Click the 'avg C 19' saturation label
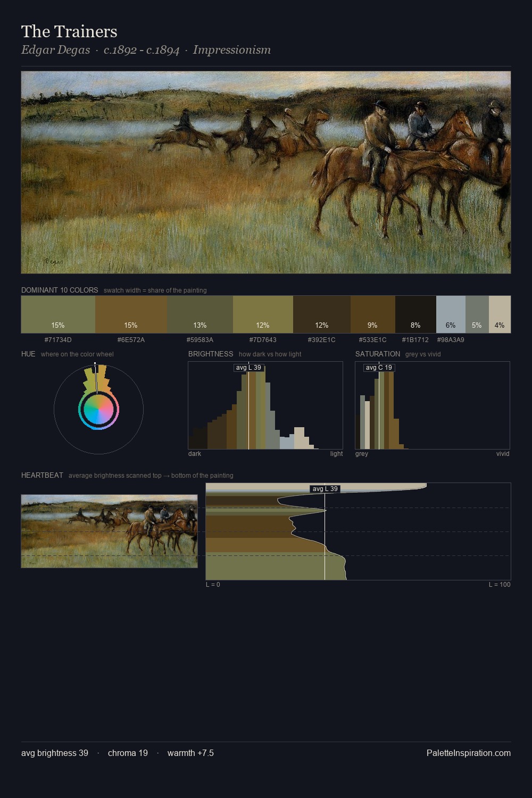This screenshot has height=798, width=532. pos(379,368)
